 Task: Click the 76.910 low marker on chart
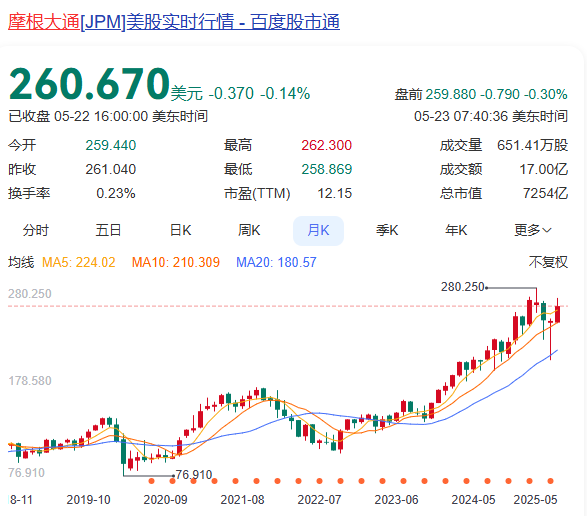tap(194, 475)
